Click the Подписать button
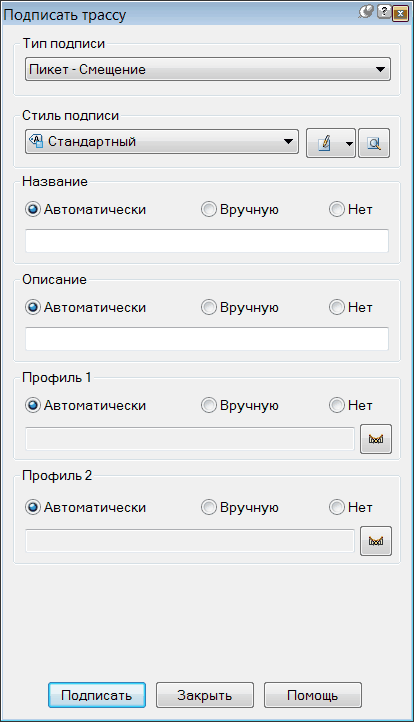Image resolution: width=414 pixels, height=722 pixels. (x=97, y=695)
